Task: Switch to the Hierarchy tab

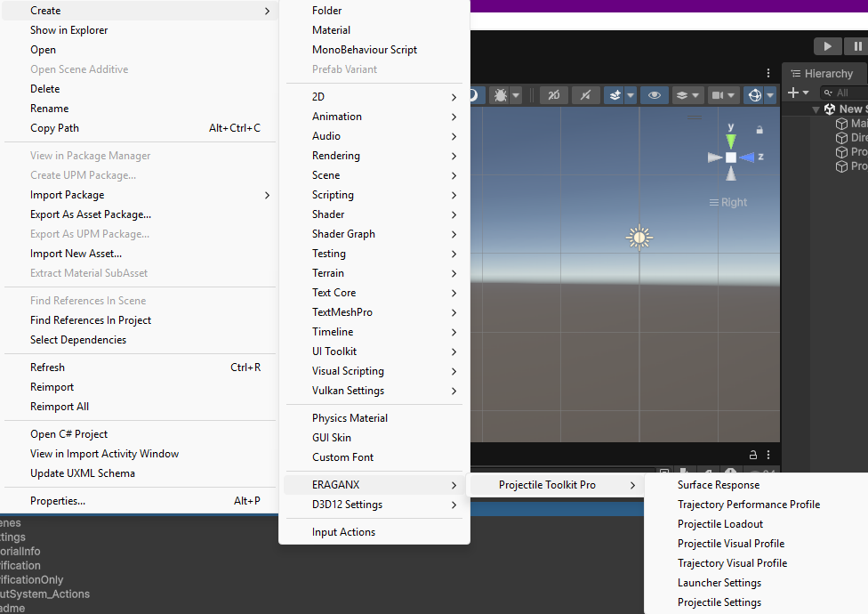Action: (824, 74)
